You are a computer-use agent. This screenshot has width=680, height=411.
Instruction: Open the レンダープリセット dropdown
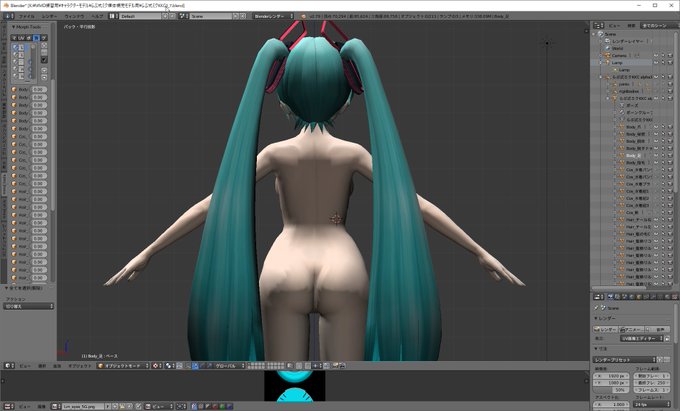pyautogui.click(x=624, y=359)
